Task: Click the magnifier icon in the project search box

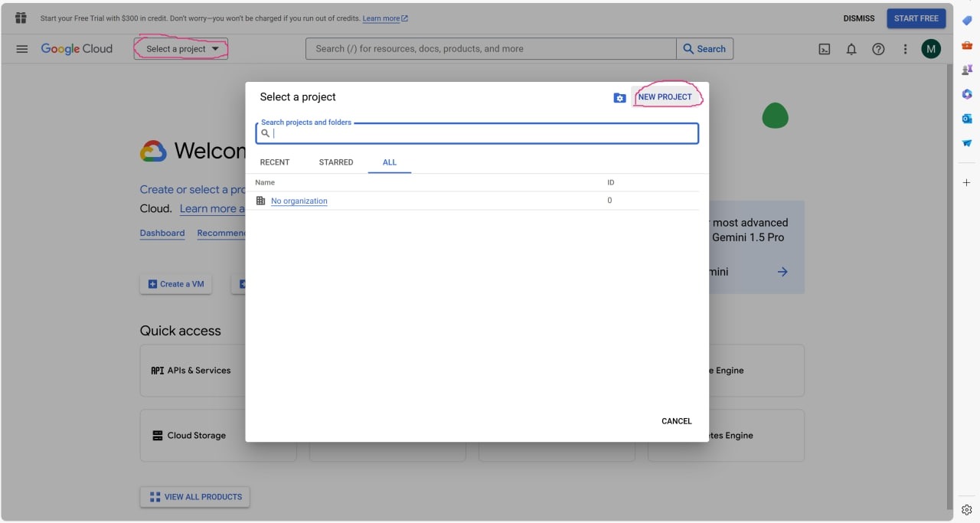Action: coord(266,133)
